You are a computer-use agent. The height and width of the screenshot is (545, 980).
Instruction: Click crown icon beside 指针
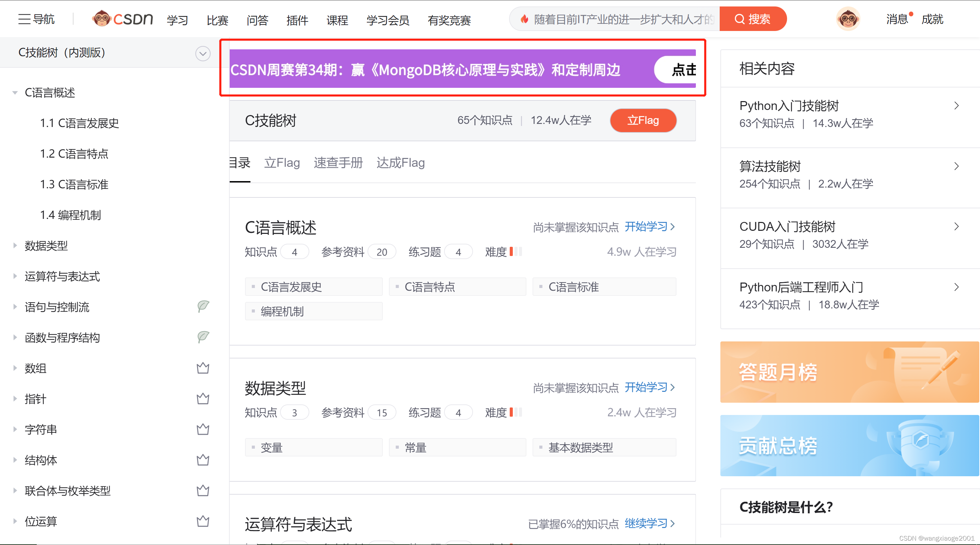coord(203,399)
